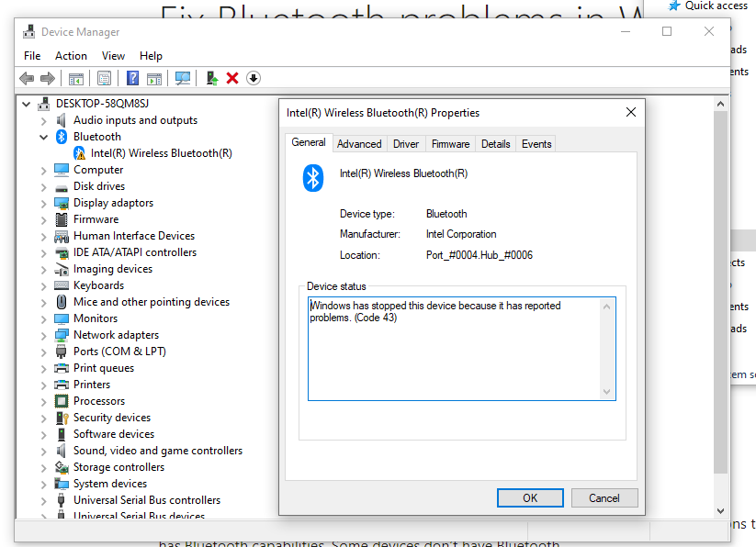Click the Device status scroll-down arrow
The height and width of the screenshot is (547, 756).
(606, 392)
